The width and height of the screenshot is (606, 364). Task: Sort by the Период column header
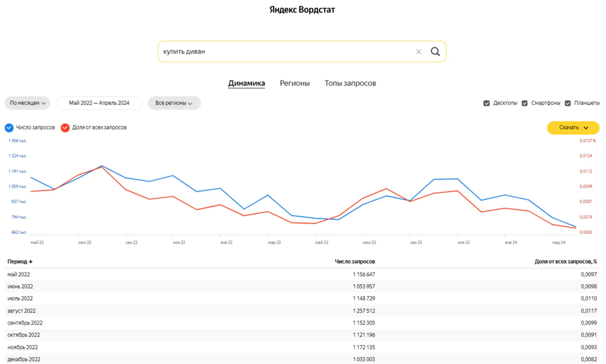point(20,262)
